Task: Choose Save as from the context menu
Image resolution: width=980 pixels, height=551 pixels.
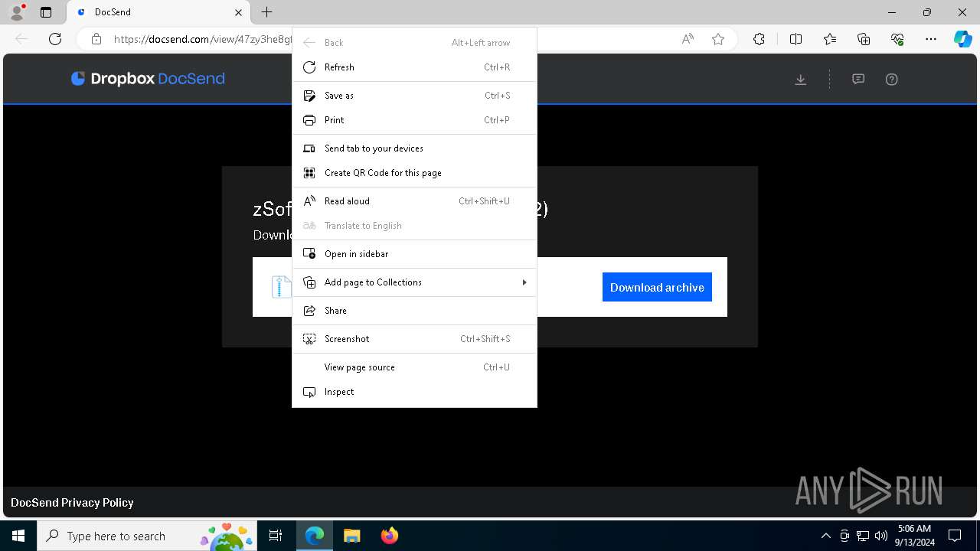Action: 414,96
